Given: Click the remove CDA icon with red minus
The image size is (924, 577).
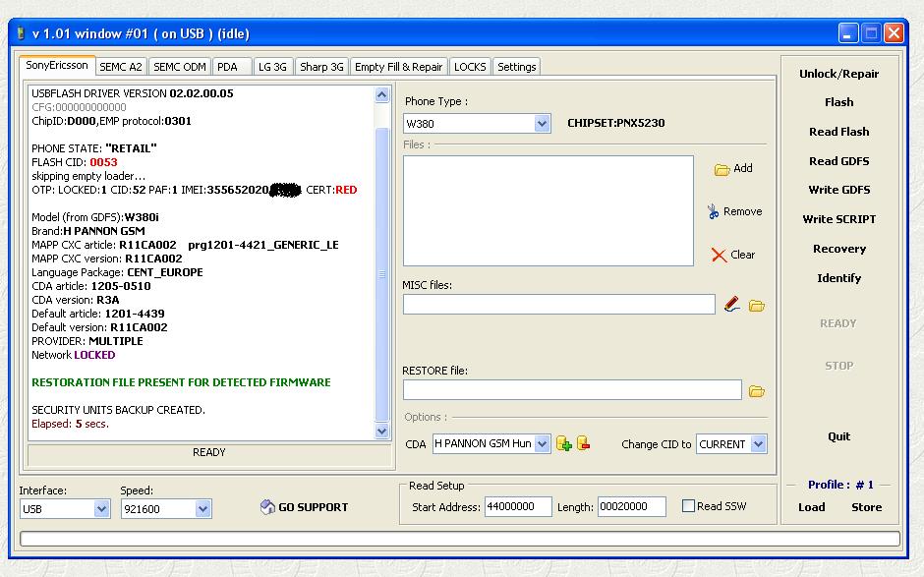Looking at the screenshot, I should [583, 443].
